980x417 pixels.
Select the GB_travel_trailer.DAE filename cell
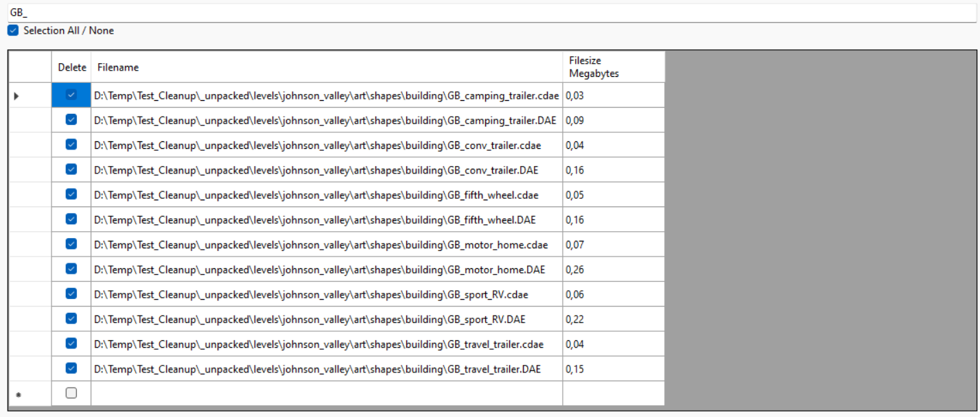(327, 368)
